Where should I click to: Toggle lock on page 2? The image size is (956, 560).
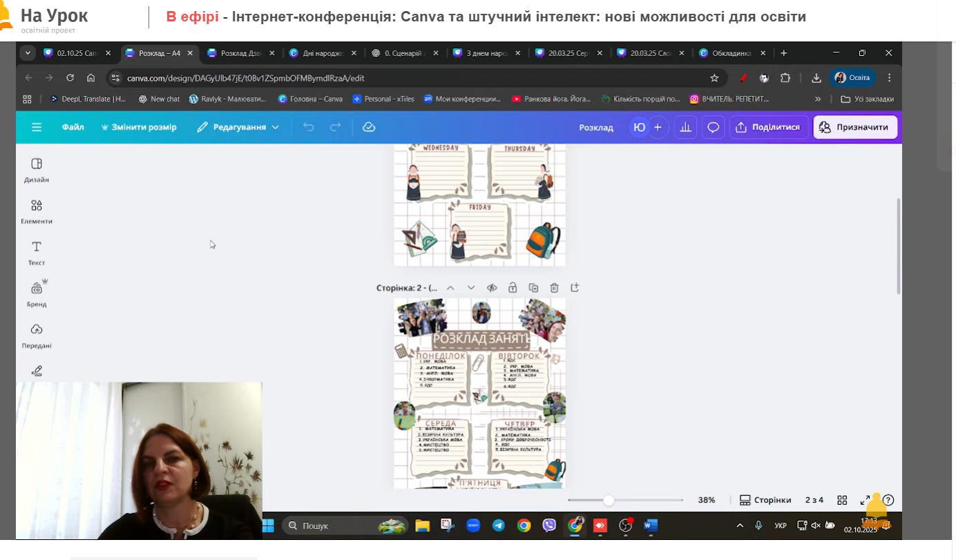pyautogui.click(x=513, y=287)
